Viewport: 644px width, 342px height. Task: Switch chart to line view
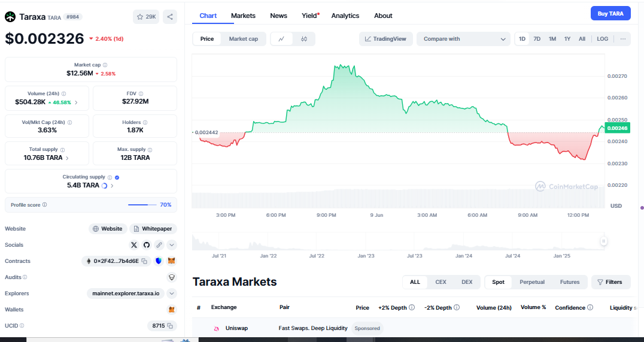(x=281, y=39)
